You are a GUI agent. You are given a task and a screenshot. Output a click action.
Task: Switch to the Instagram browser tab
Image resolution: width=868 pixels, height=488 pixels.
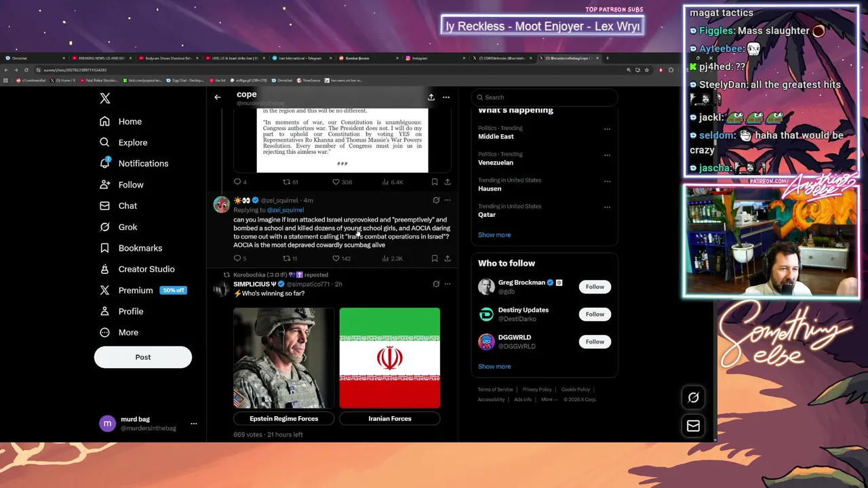(436, 58)
